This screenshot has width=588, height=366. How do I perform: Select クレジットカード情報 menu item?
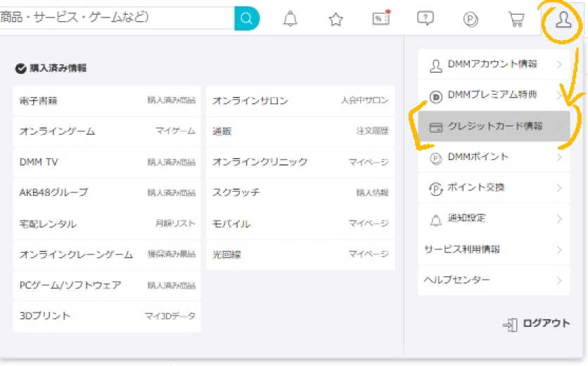pos(494,126)
